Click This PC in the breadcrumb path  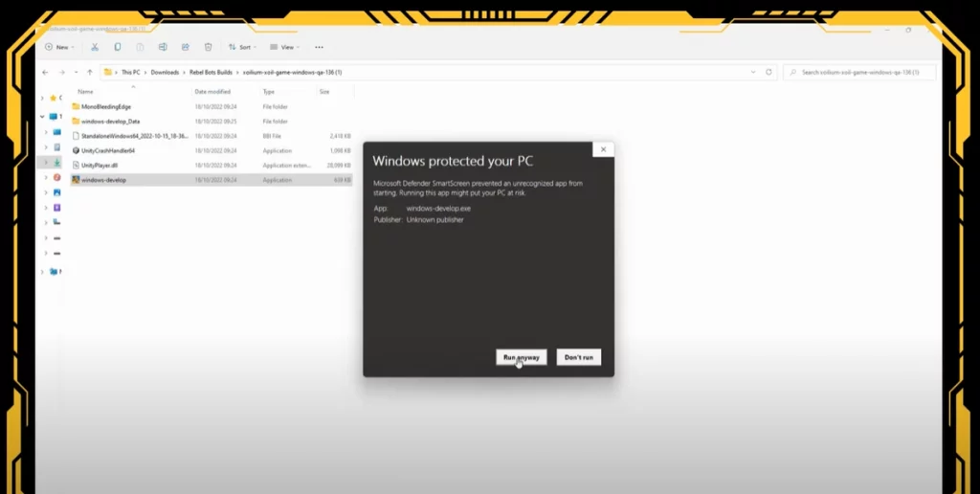[130, 73]
